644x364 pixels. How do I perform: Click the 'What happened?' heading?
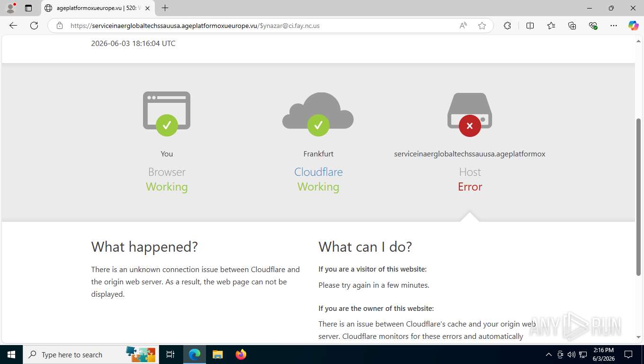click(x=144, y=246)
